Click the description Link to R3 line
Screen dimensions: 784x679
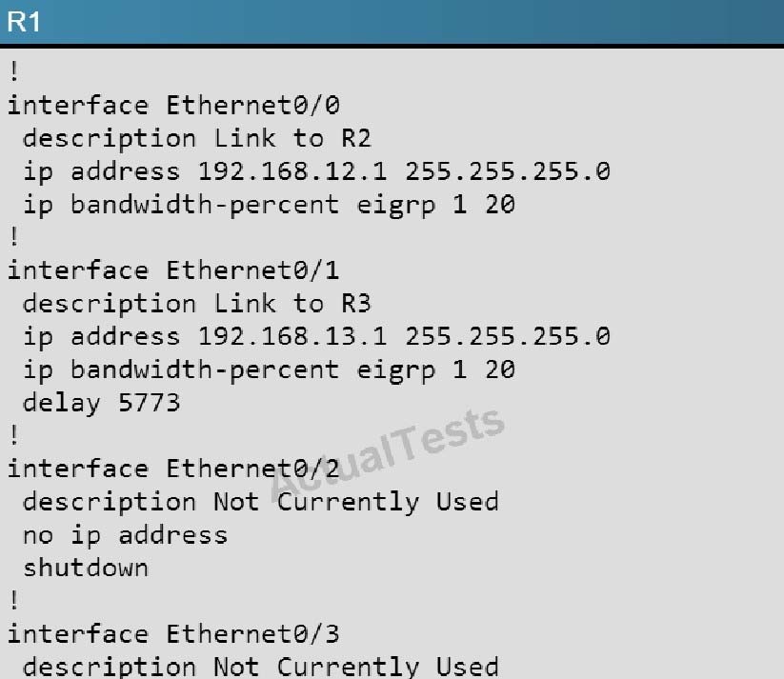point(197,304)
